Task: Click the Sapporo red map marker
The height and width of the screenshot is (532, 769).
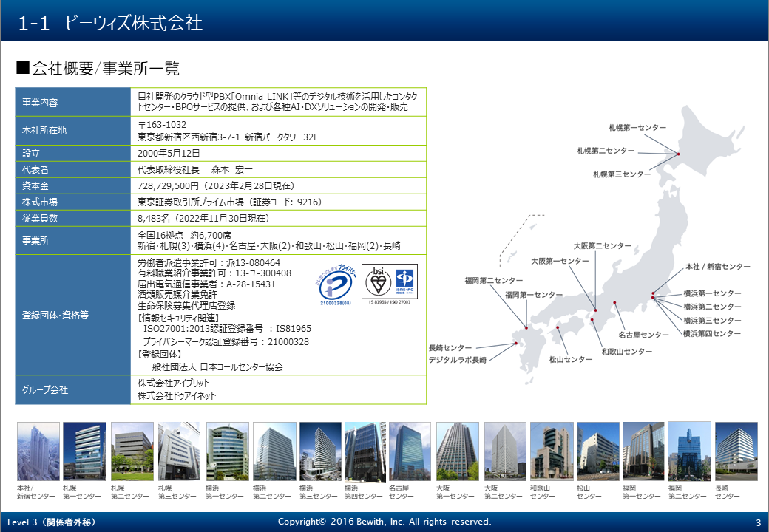Action: click(678, 154)
